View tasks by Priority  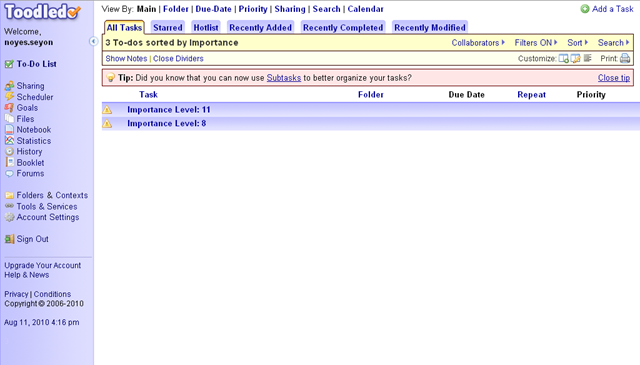pyautogui.click(x=253, y=9)
